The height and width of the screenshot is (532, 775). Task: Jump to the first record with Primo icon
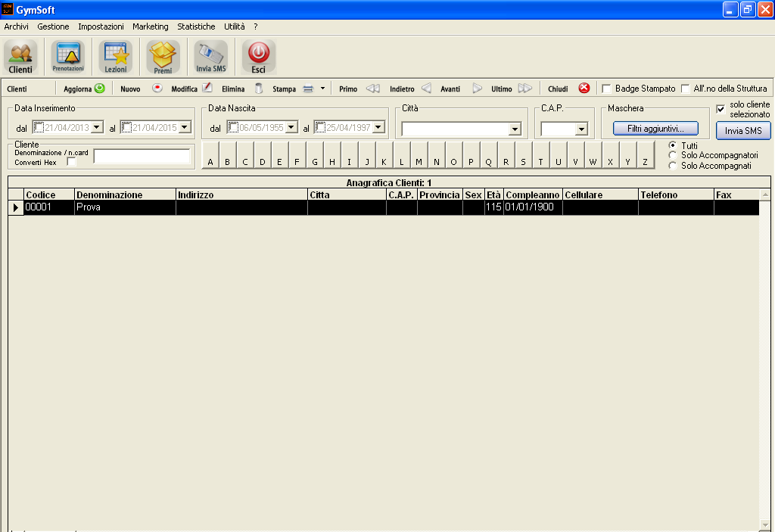pyautogui.click(x=373, y=89)
